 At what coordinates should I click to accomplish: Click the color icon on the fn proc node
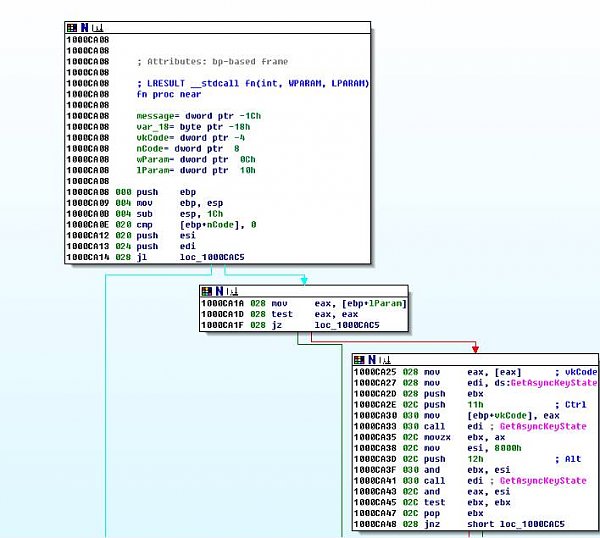tap(72, 28)
